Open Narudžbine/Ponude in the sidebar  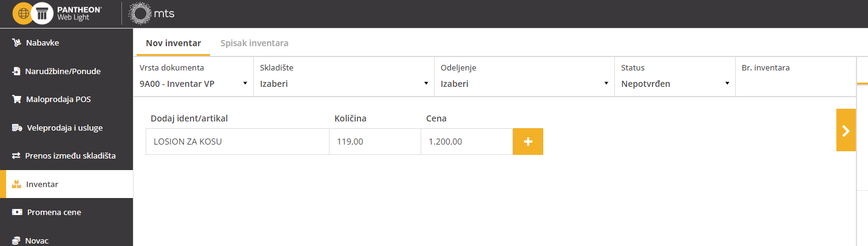point(66,71)
